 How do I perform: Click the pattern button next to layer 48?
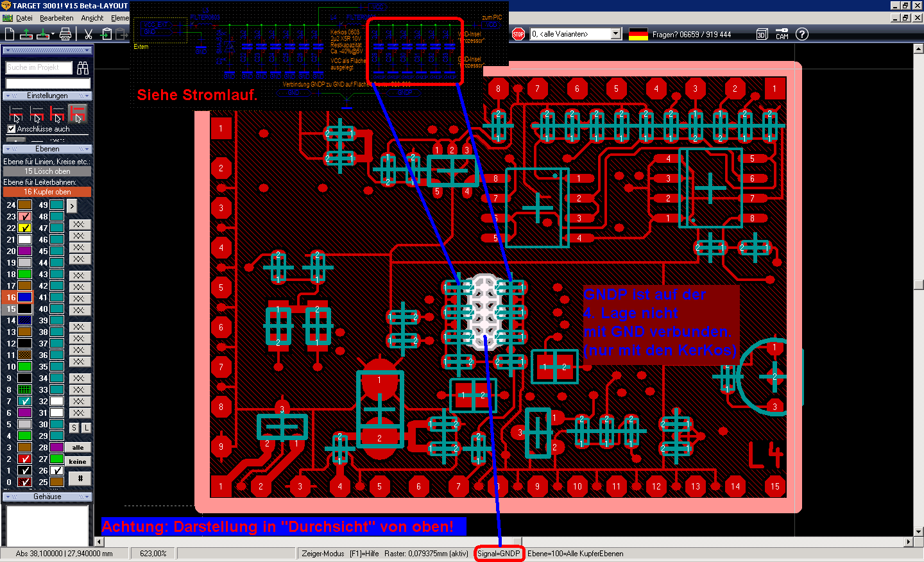[80, 225]
